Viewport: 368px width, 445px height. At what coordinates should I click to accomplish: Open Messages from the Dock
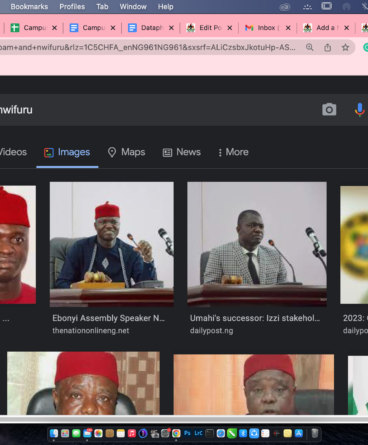tap(76, 433)
